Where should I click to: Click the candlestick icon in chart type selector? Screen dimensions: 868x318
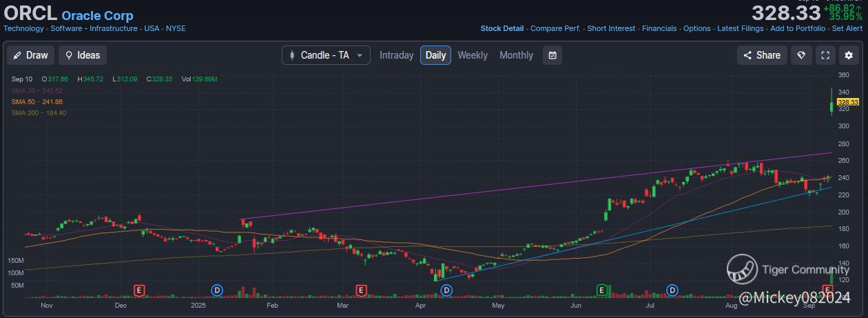[292, 55]
